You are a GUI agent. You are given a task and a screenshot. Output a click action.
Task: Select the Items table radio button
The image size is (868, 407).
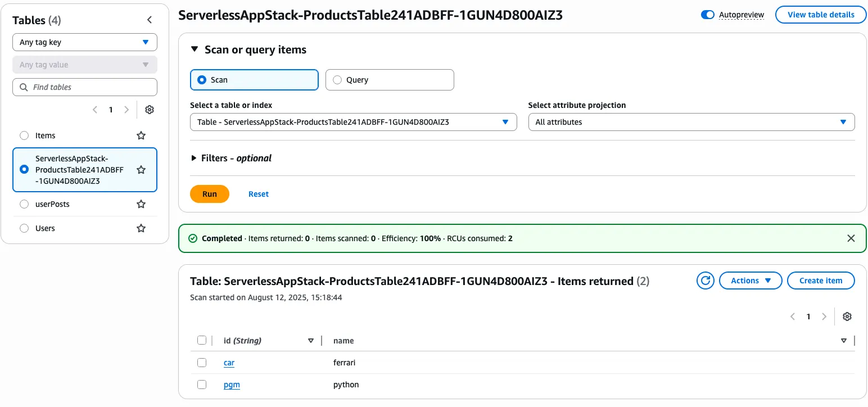pos(24,135)
